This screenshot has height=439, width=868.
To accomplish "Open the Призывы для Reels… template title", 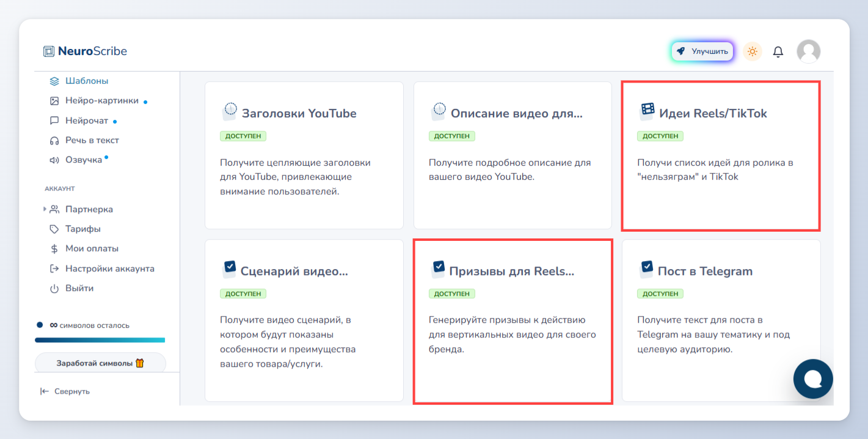I will coord(512,271).
